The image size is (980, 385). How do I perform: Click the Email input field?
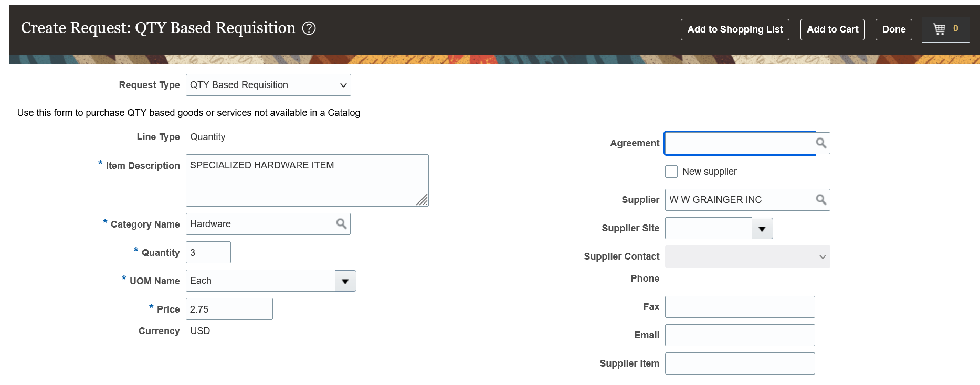[740, 335]
